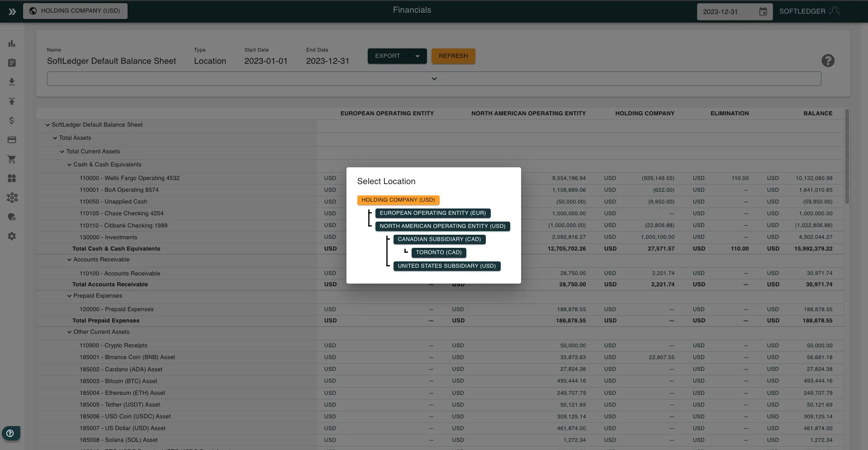Image resolution: width=868 pixels, height=450 pixels.
Task: Open the shopping cart sidebar icon
Action: (12, 159)
